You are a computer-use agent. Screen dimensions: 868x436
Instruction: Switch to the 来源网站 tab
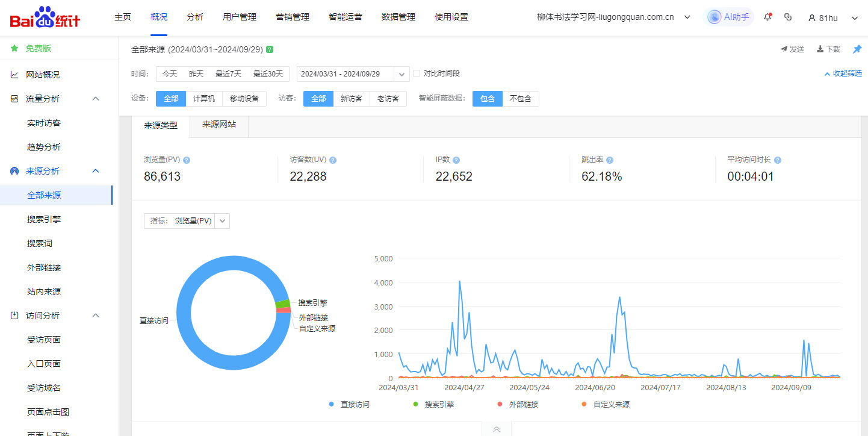pos(219,125)
